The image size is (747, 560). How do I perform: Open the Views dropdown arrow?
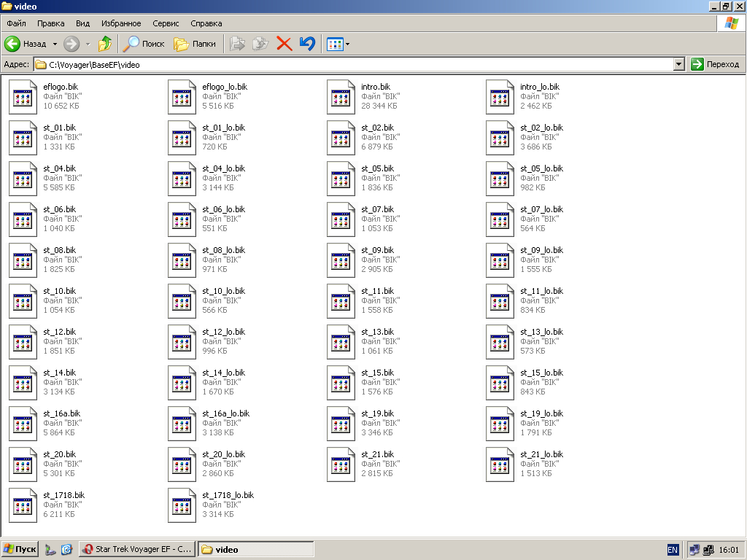click(347, 44)
